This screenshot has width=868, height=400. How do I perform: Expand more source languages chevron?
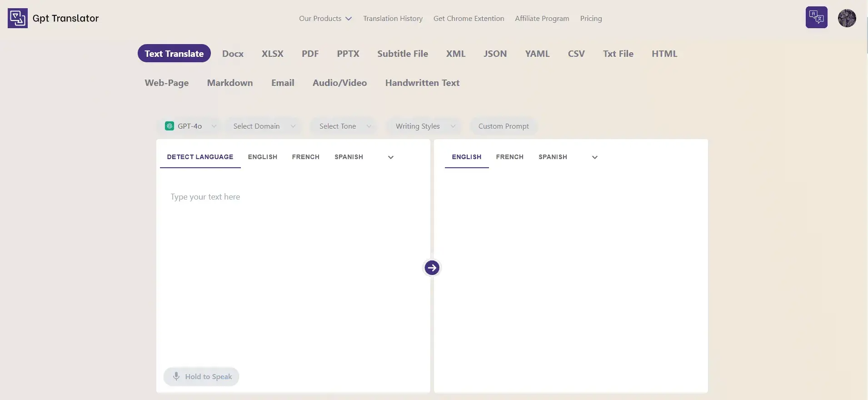click(390, 157)
